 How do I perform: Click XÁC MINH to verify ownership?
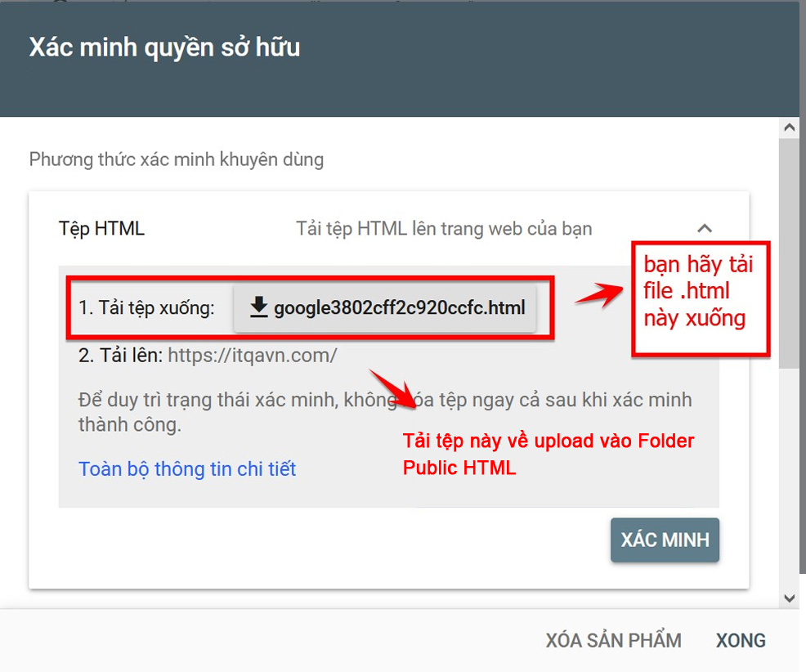pyautogui.click(x=665, y=540)
